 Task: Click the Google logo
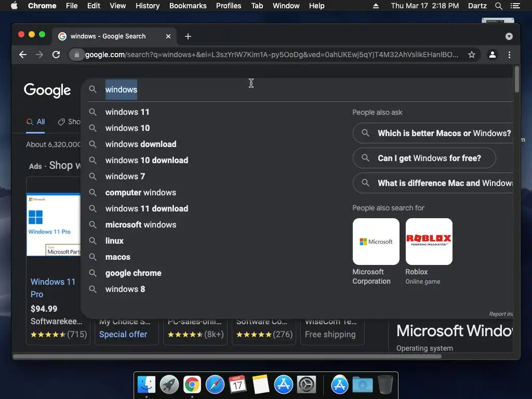click(47, 90)
